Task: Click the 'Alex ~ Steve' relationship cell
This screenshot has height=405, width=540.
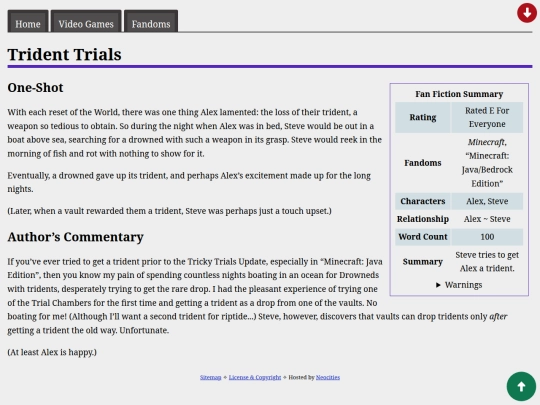Action: point(487,219)
